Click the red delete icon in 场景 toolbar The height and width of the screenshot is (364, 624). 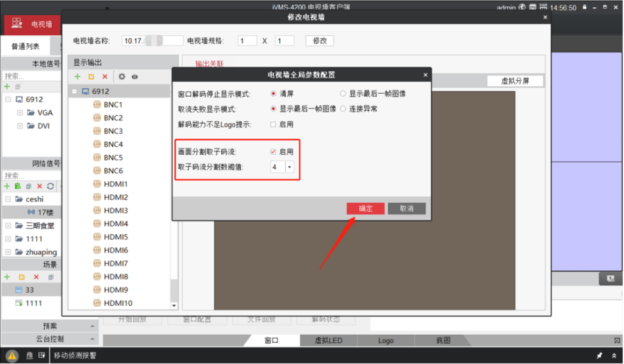click(x=36, y=277)
